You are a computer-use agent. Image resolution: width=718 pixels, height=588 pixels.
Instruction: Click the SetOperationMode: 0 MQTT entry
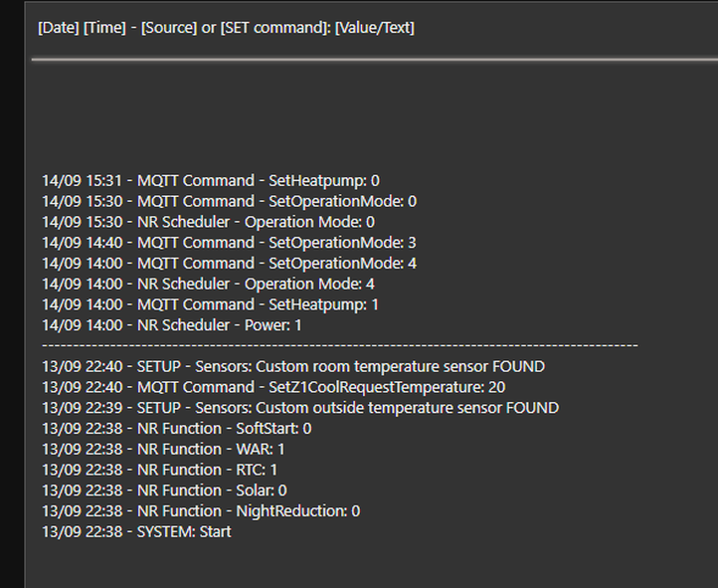point(229,201)
